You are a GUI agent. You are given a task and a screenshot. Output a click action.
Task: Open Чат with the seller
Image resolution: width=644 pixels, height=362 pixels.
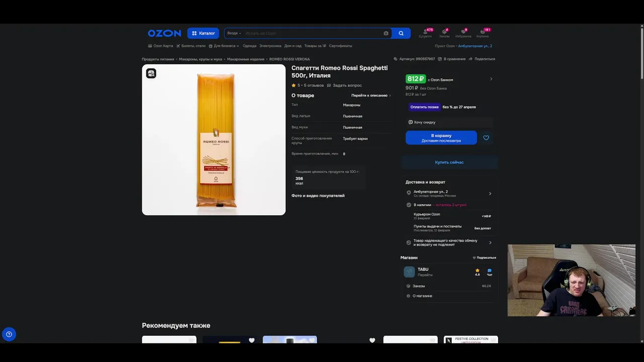point(490,272)
